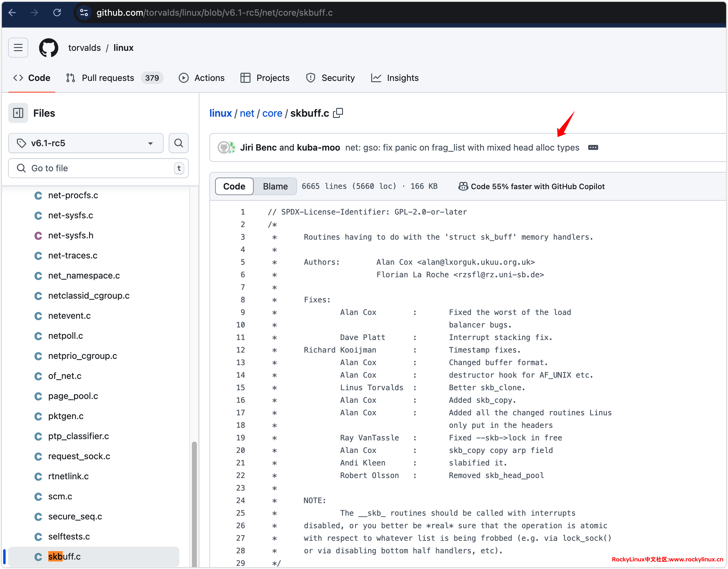Viewport: 728px width, 569px height.
Task: Switch to Blame view
Action: click(275, 186)
